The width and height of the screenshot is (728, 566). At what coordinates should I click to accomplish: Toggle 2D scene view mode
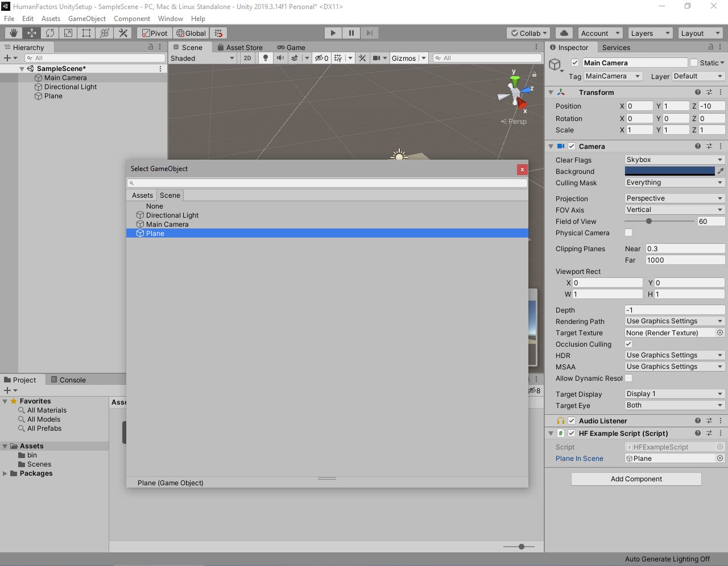coord(247,58)
